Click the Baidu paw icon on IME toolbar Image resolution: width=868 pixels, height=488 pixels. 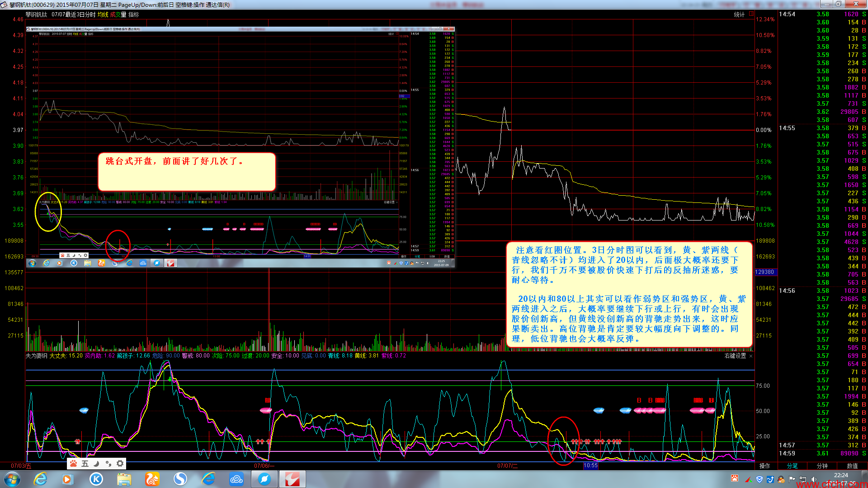point(73,464)
